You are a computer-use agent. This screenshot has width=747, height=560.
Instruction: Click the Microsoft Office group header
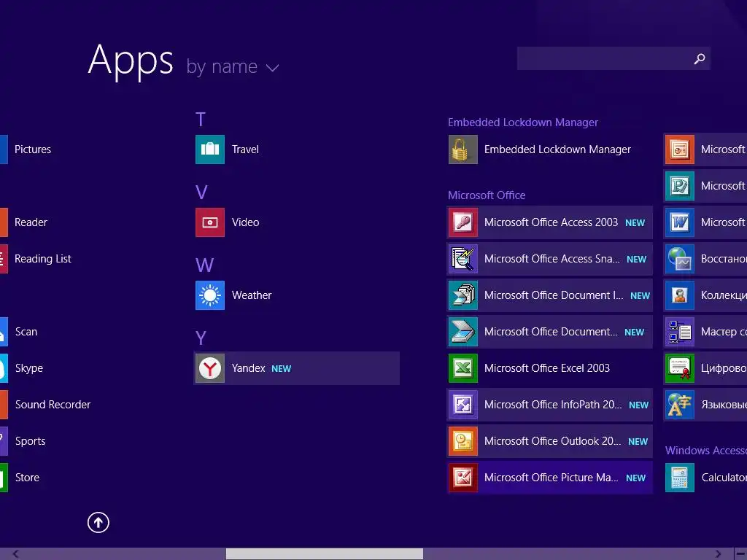(487, 195)
